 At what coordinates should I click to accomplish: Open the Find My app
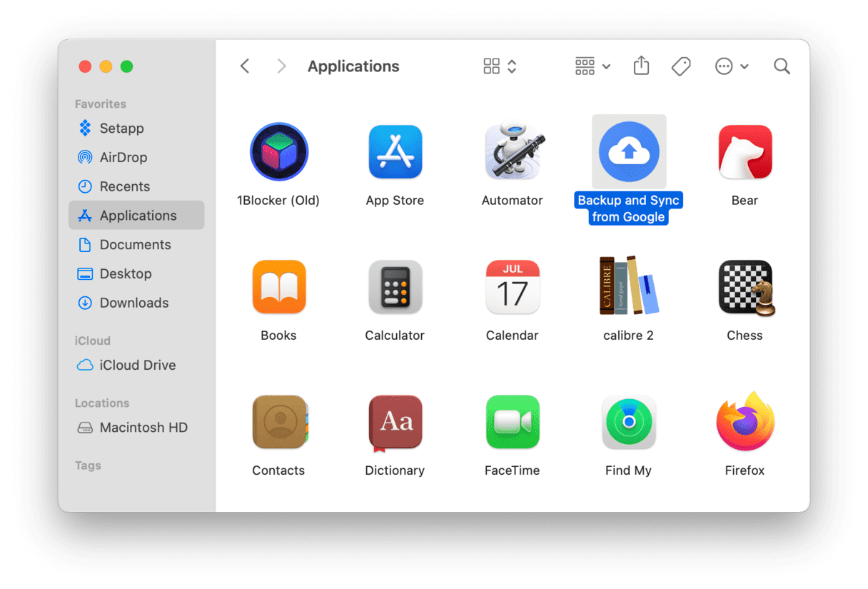(628, 421)
